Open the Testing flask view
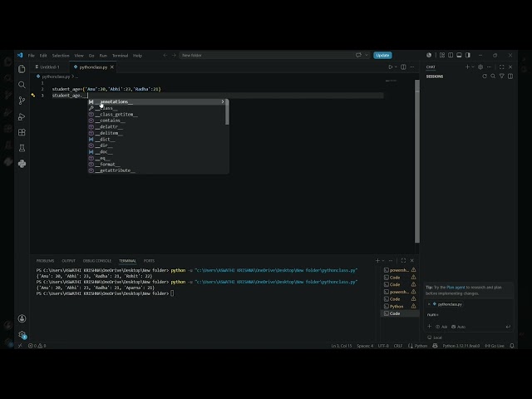This screenshot has width=532, height=399. (22, 148)
